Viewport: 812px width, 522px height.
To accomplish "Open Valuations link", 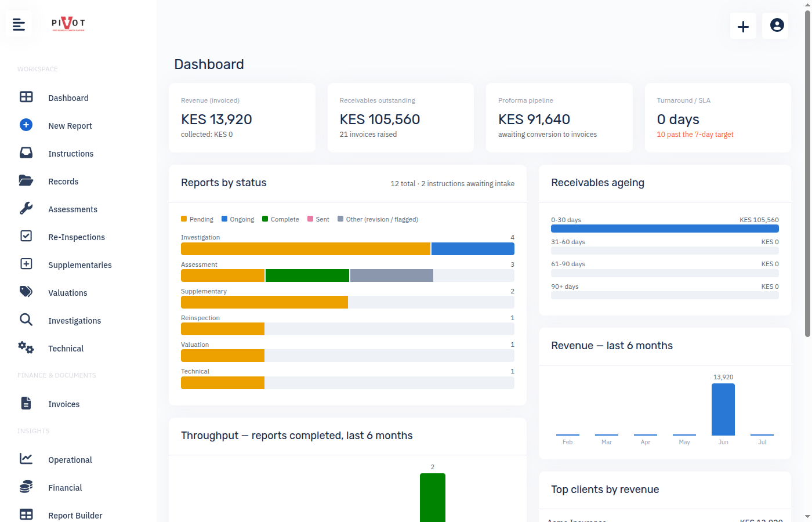I will [68, 293].
